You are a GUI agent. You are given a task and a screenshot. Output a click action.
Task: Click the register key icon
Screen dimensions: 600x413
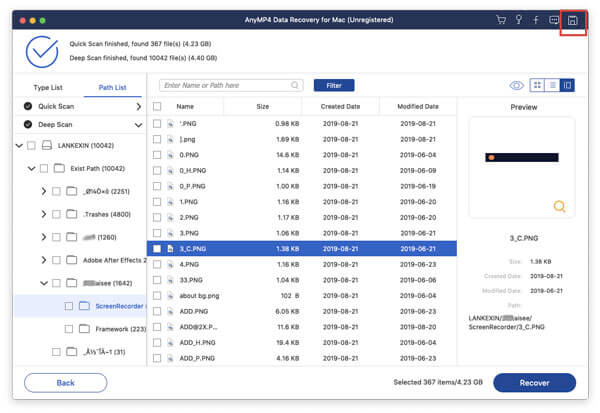tap(519, 20)
